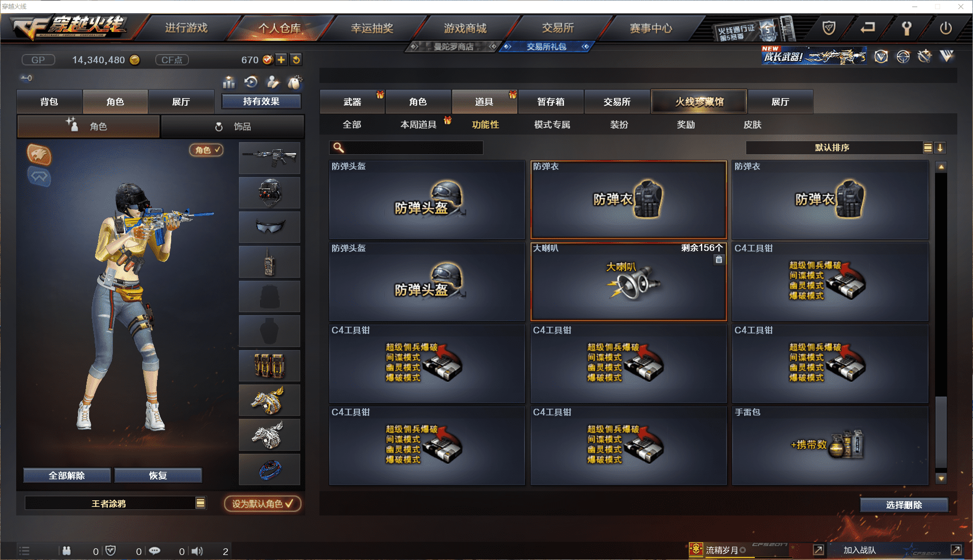
Task: Click the 全部解除 button
Action: point(67,476)
